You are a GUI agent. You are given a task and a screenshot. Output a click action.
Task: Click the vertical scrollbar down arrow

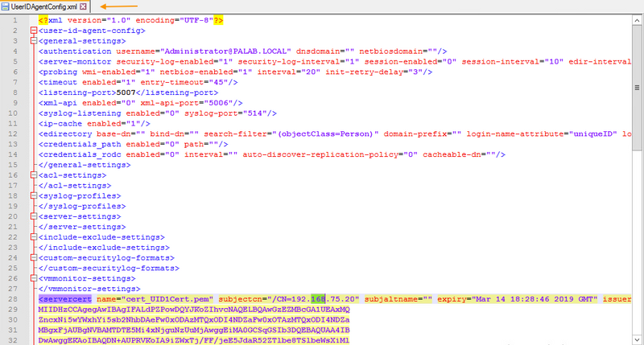637,339
